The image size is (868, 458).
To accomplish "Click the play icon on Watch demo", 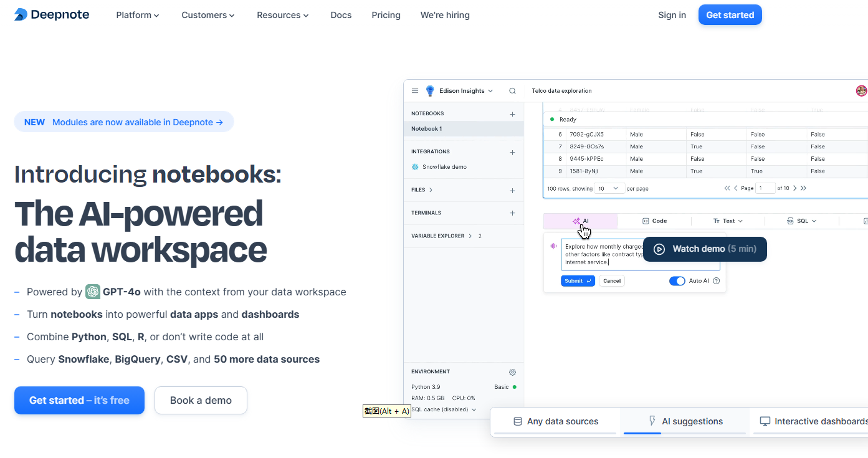I will tap(659, 249).
